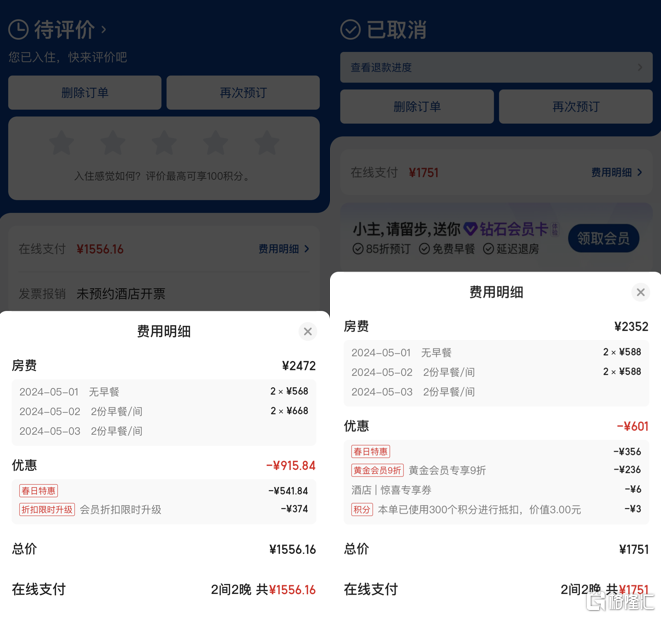Click 删除订单 in the cancelled order
The width and height of the screenshot is (661, 618).
click(417, 107)
